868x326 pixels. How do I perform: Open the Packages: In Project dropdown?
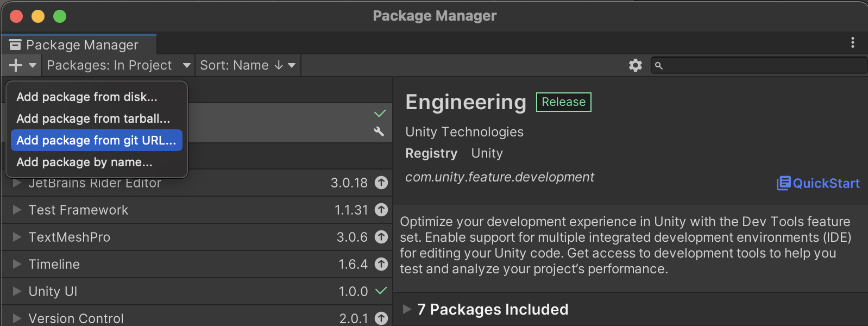[119, 65]
